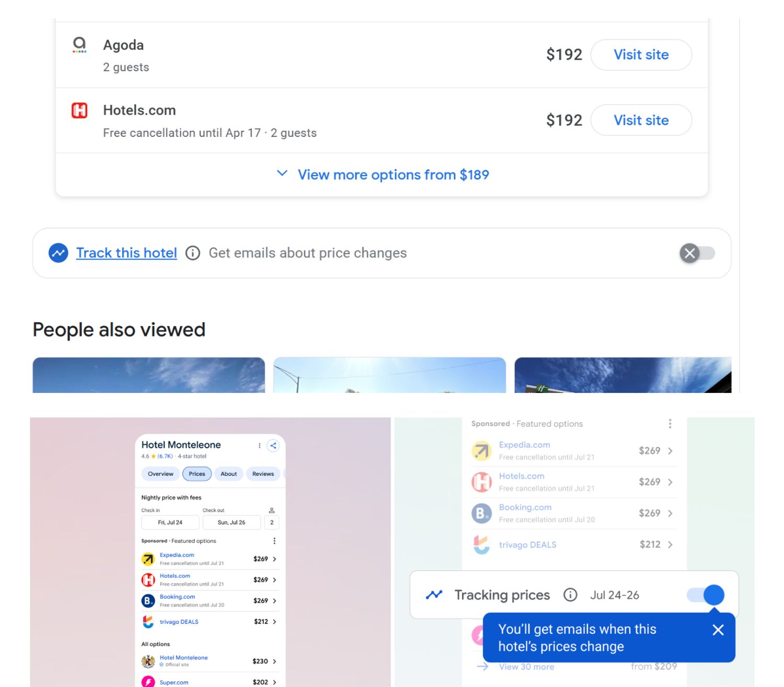
Task: Enable the Track this hotel toggle
Action: click(697, 253)
